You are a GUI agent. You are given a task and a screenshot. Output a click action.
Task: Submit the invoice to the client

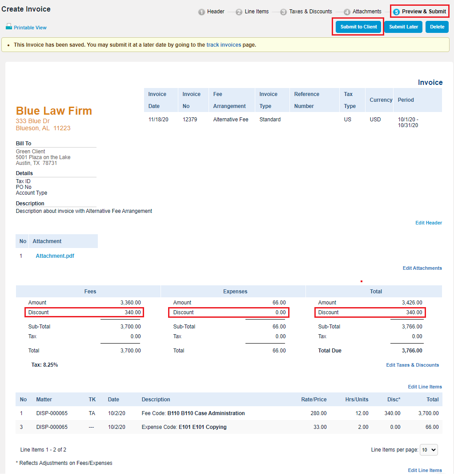358,27
